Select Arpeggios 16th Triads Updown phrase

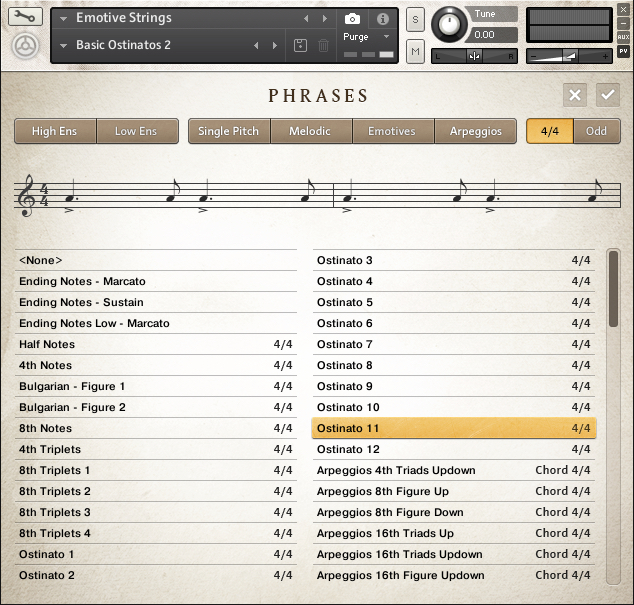point(454,554)
